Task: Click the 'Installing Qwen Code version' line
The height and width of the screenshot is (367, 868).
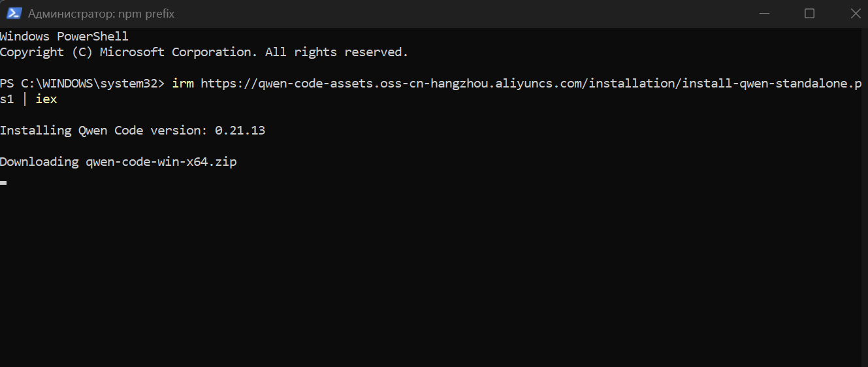Action: tap(133, 131)
